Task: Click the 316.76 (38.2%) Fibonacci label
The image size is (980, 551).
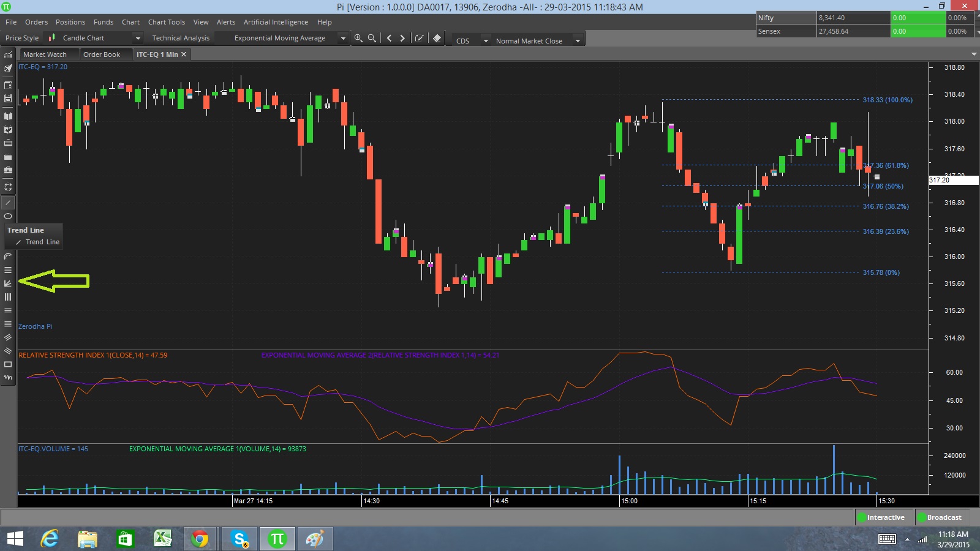Action: (886, 206)
